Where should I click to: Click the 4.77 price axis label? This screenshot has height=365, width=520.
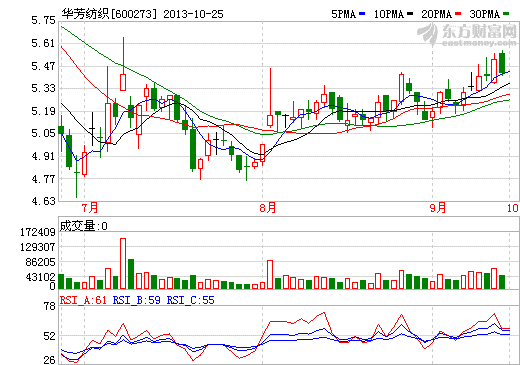pyautogui.click(x=43, y=179)
